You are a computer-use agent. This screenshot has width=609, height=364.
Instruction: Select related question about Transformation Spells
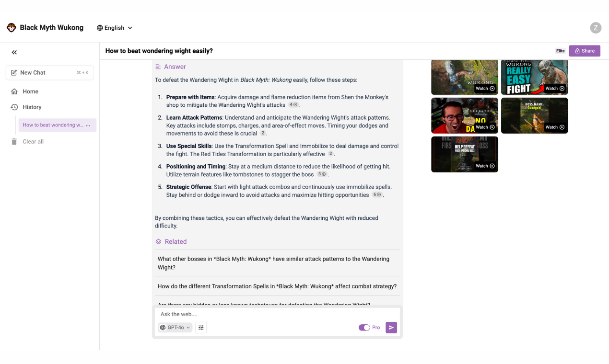pos(277,286)
